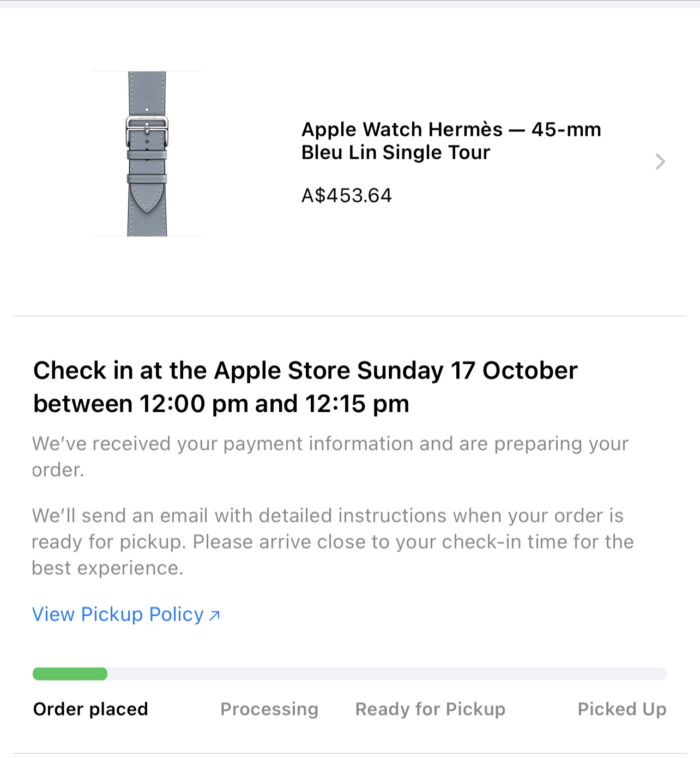Open product details using the right chevron

coord(660,161)
